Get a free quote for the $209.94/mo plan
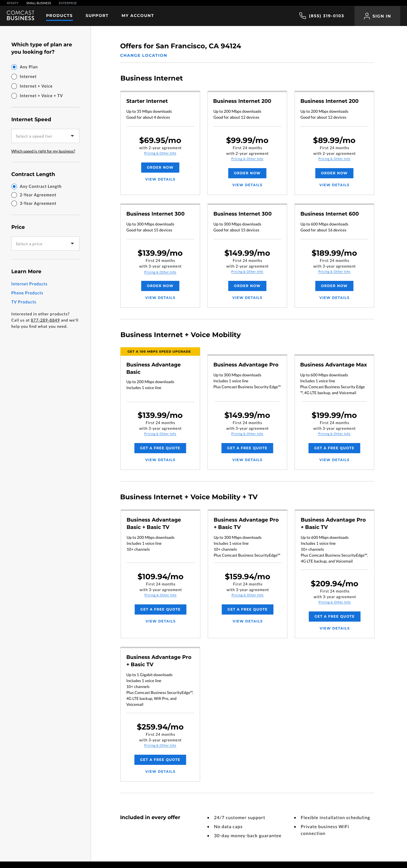The height and width of the screenshot is (868, 407). pos(334,617)
